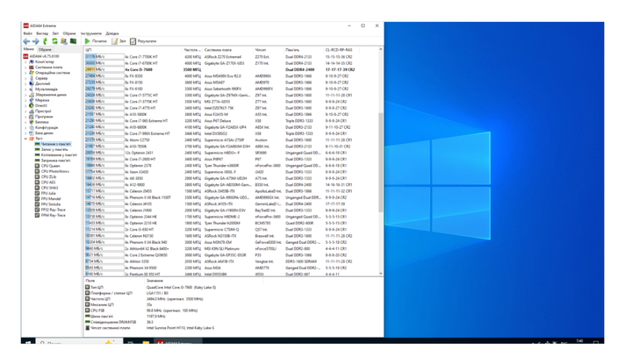Switch to the Обране sidebar tab
The height and width of the screenshot is (364, 632).
tap(45, 49)
